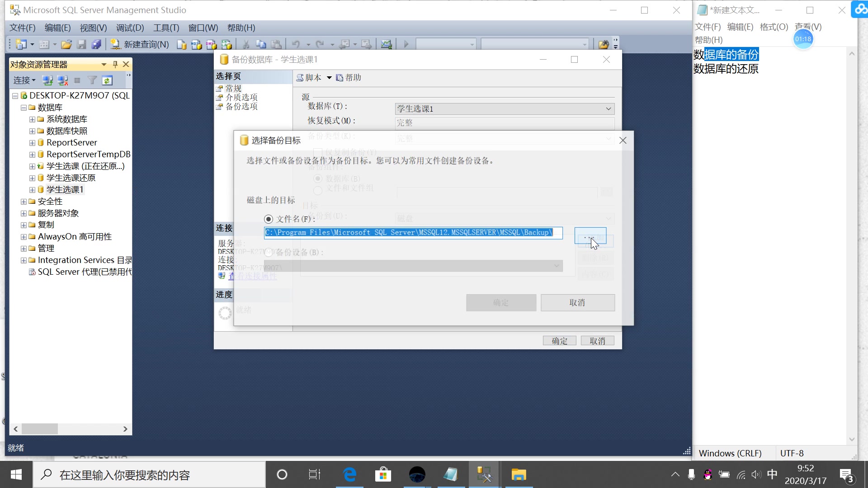Image resolution: width=868 pixels, height=488 pixels.
Task: Close the 对象资源管理器 panel
Action: click(x=126, y=64)
